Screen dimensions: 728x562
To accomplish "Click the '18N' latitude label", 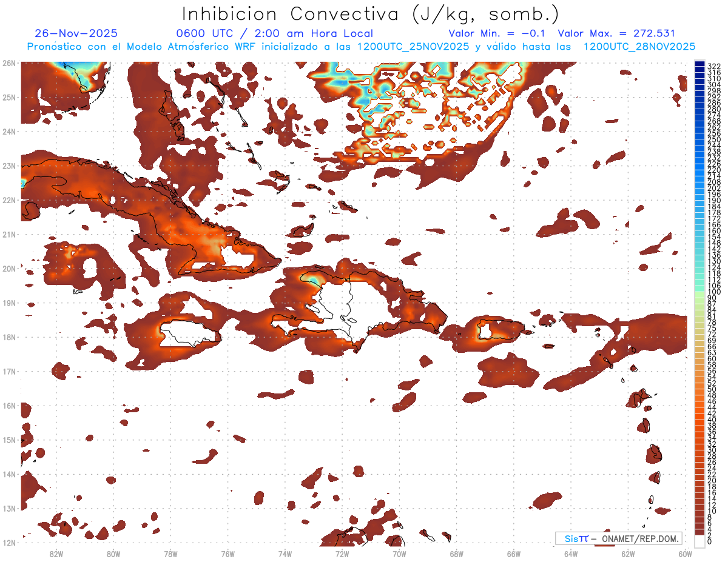I will (9, 337).
